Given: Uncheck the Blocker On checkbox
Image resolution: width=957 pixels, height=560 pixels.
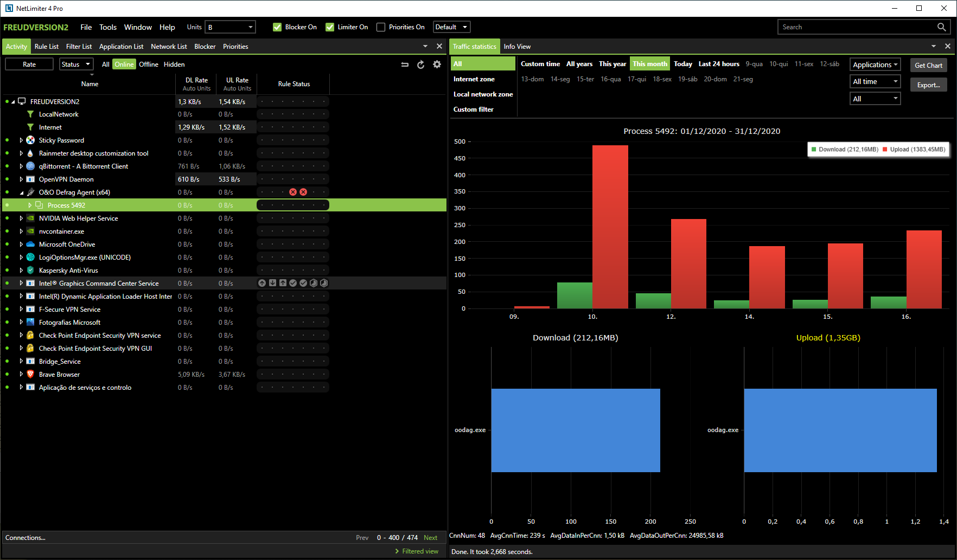Looking at the screenshot, I should [x=277, y=27].
